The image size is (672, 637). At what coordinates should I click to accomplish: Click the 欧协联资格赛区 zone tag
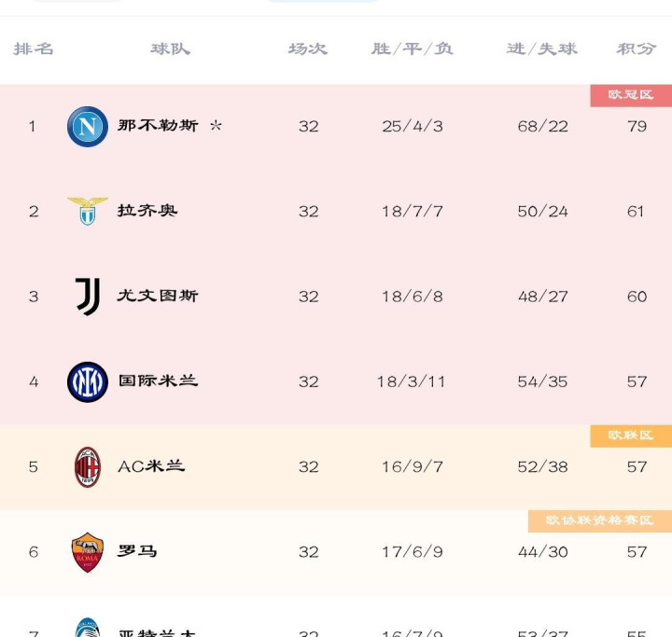click(x=600, y=521)
